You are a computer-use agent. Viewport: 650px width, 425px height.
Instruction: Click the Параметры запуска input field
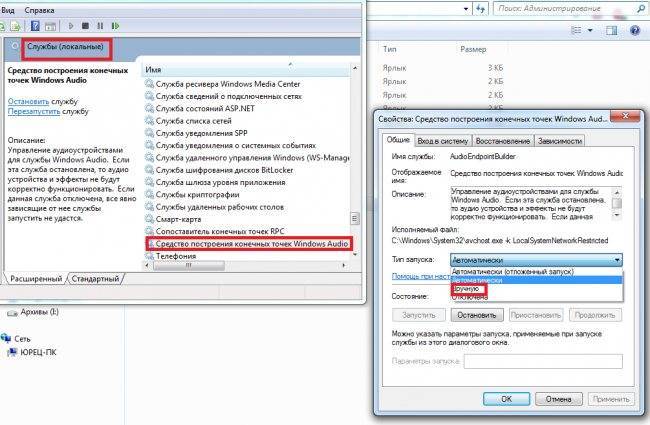[x=543, y=361]
